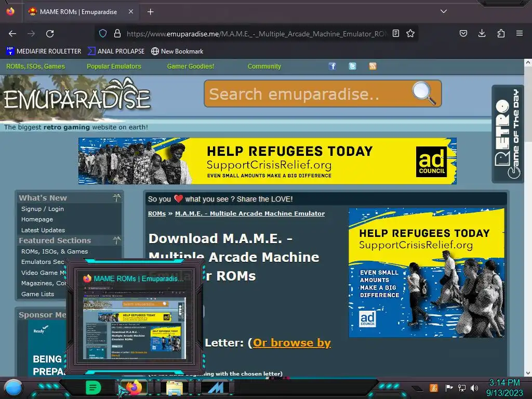Image resolution: width=532 pixels, height=399 pixels.
Task: Open the Firefox hamburger menu
Action: click(520, 33)
